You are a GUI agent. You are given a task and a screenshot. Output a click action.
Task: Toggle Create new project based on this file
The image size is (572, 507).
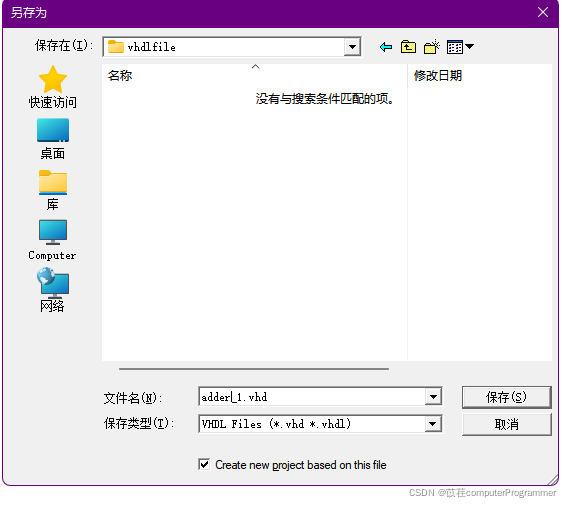click(x=204, y=464)
